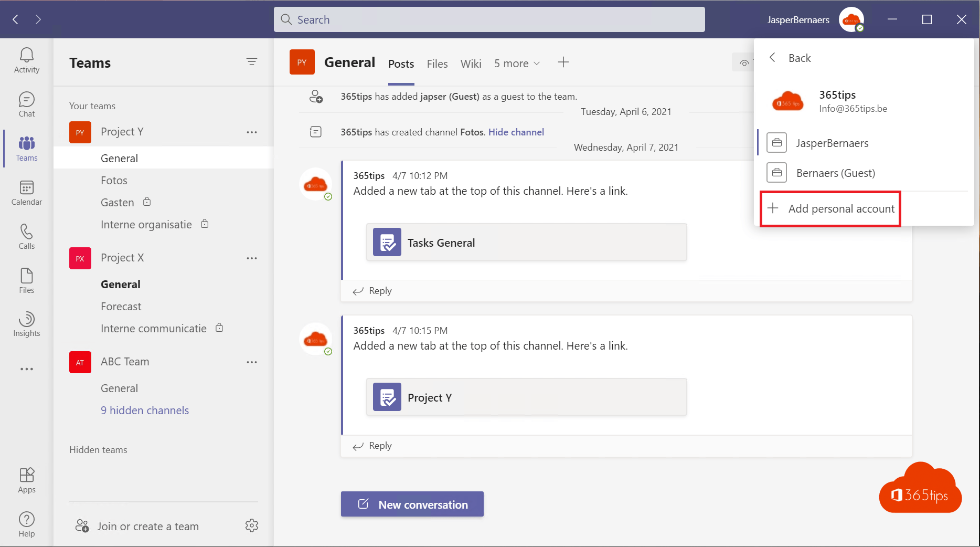This screenshot has width=980, height=547.
Task: Open more options for Project Y
Action: click(x=252, y=132)
